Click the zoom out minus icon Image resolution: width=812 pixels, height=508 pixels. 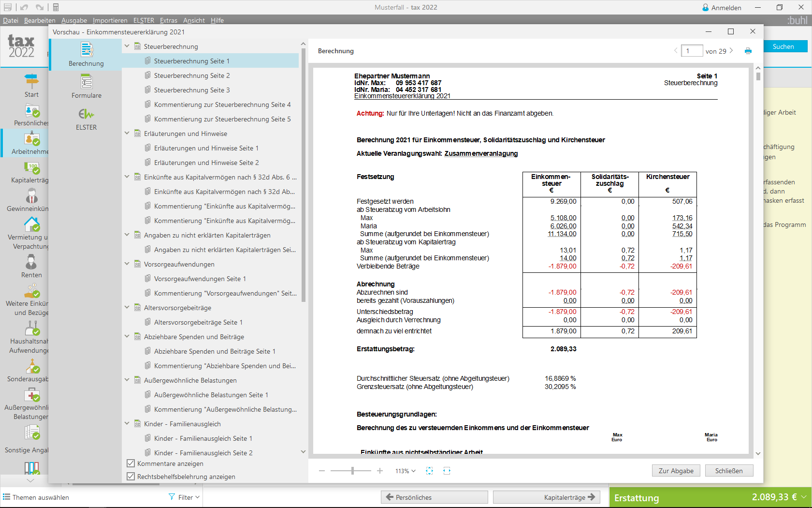click(322, 471)
